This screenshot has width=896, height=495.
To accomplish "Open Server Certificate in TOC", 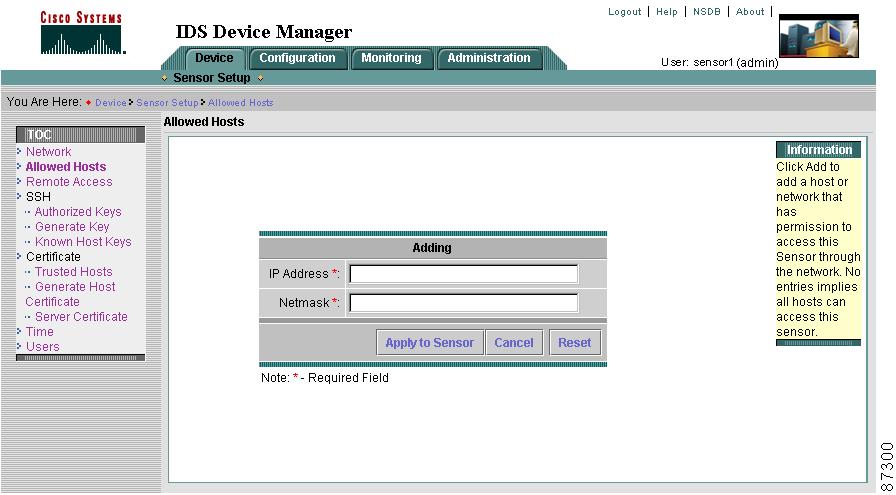I will (81, 317).
